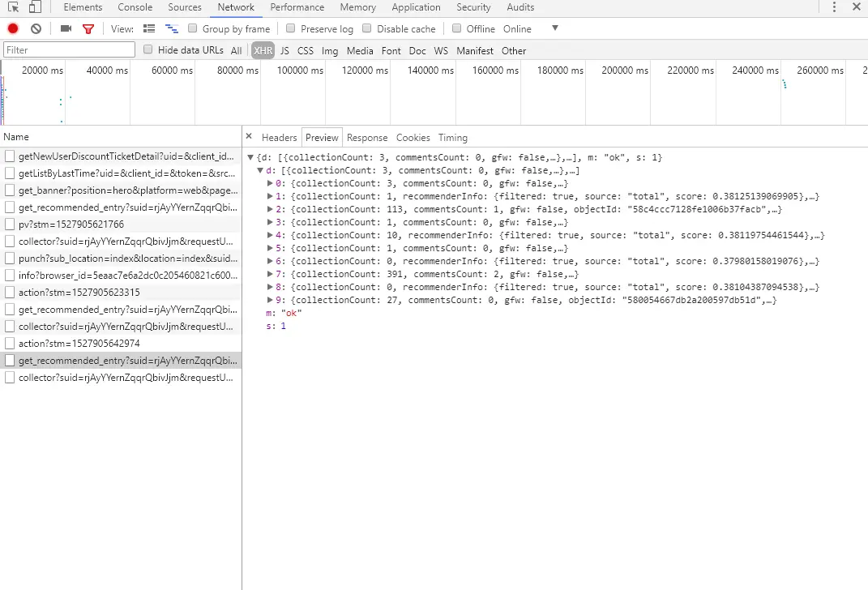868x590 pixels.
Task: Filter requests by the Img type
Action: tap(330, 51)
